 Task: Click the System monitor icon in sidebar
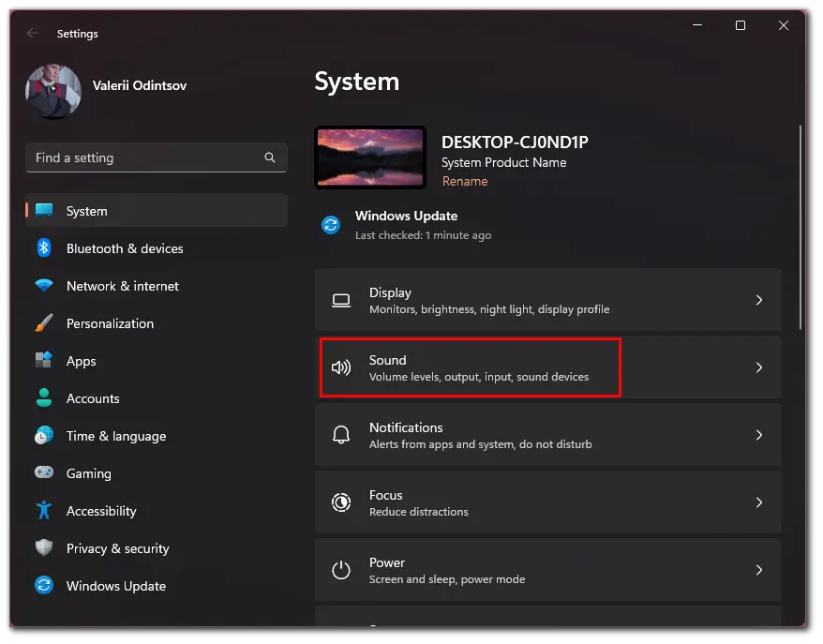click(x=44, y=211)
